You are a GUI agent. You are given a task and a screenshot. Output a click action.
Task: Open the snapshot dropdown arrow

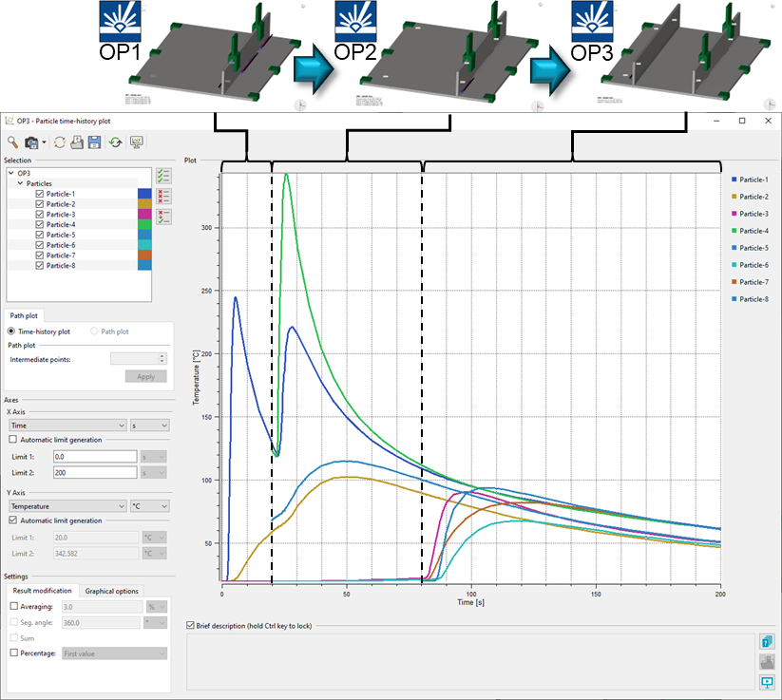(x=44, y=142)
